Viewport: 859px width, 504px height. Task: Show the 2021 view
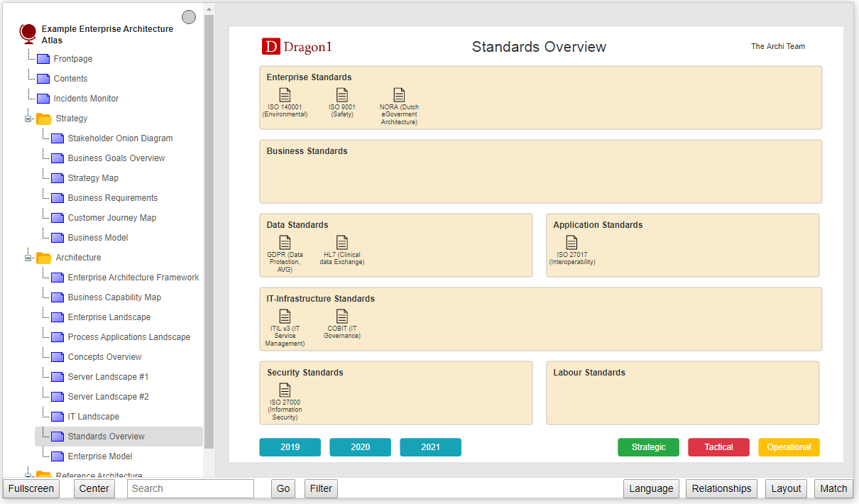pos(430,447)
